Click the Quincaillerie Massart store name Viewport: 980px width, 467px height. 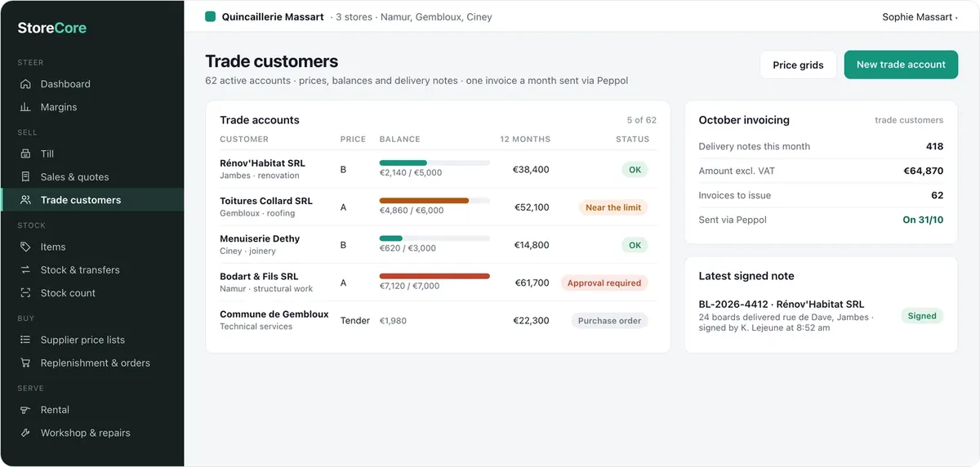coord(273,16)
